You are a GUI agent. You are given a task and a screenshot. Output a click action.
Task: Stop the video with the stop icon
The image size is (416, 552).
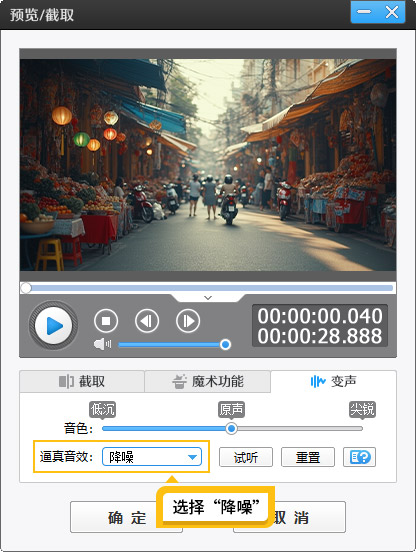(106, 321)
